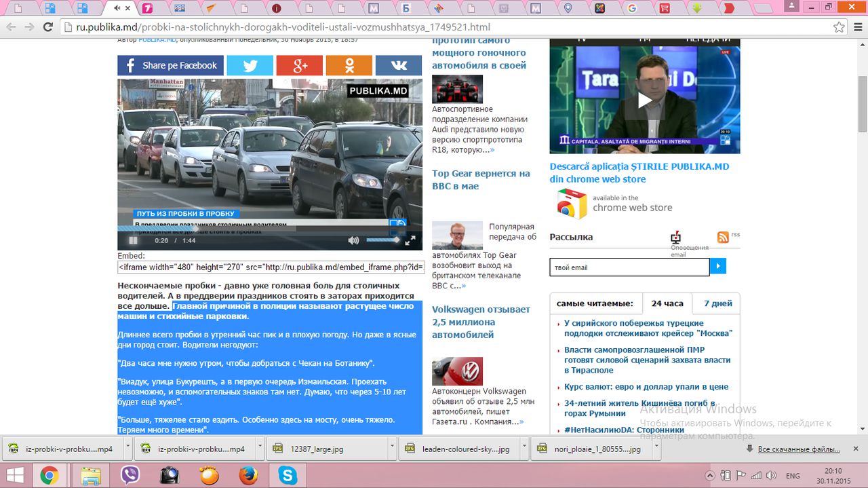Submit newsletter email with blue arrow
The image size is (868, 488).
pos(718,266)
